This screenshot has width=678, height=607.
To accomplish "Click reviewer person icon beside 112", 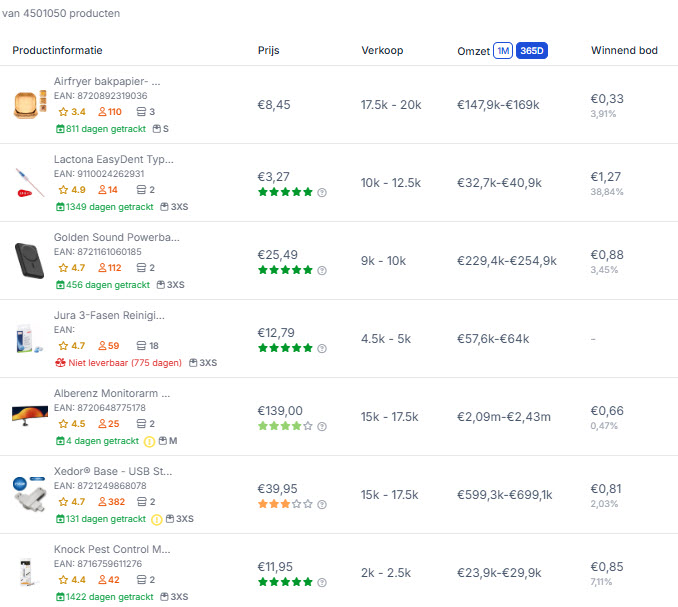I will [102, 268].
